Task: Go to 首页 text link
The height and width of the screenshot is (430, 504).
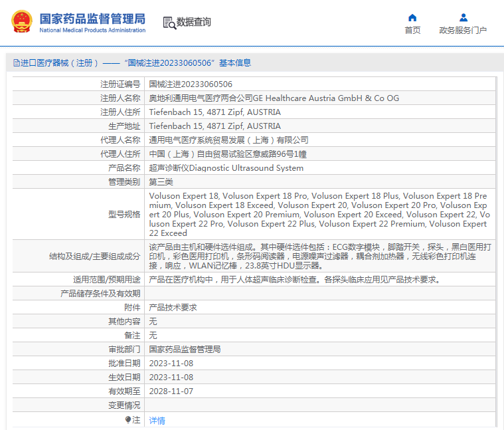Action: pyautogui.click(x=412, y=30)
